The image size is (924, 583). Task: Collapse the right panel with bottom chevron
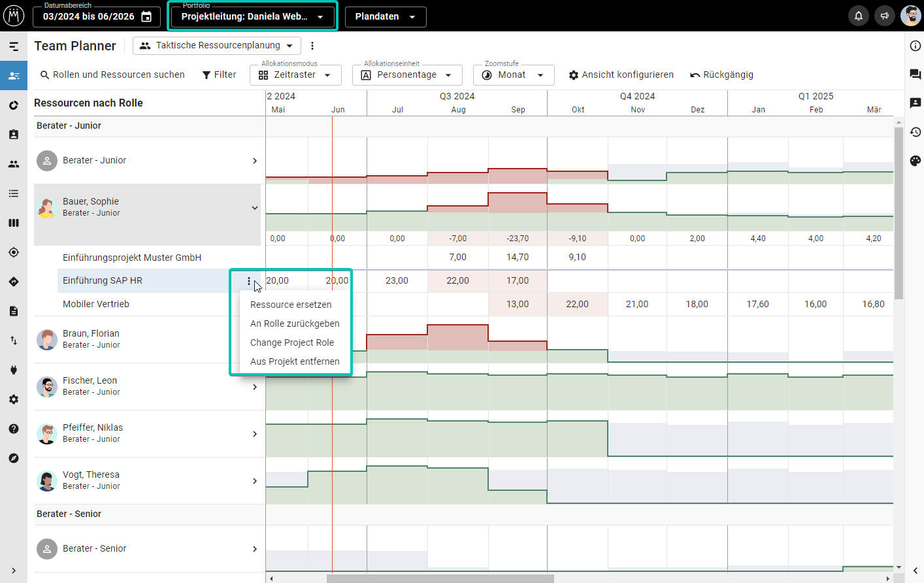916,571
